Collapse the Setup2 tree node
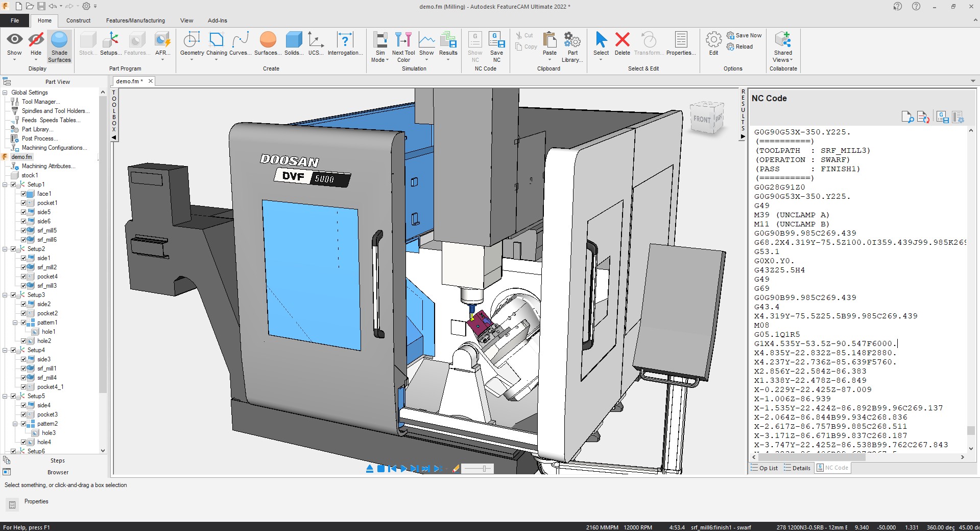Screen dimensions: 980x531 pyautogui.click(x=5, y=249)
